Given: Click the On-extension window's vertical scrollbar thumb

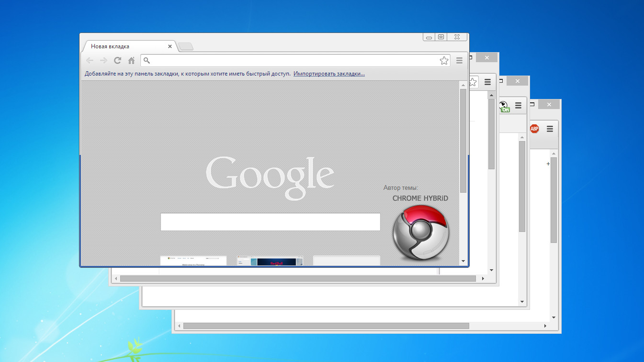Looking at the screenshot, I should coord(522,186).
